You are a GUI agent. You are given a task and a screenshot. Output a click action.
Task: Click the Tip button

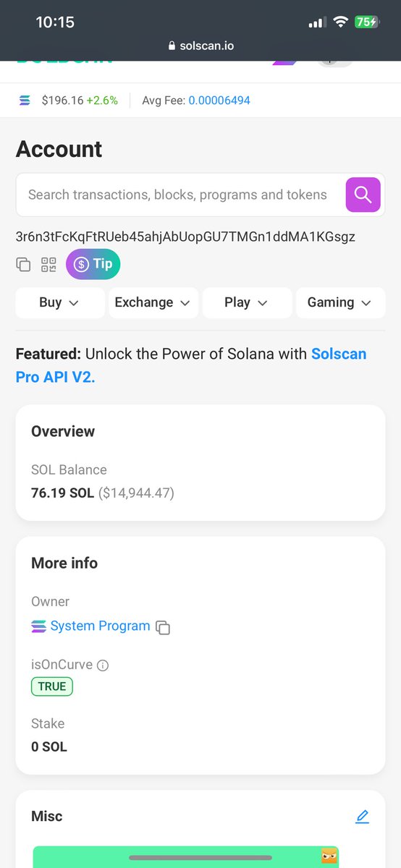click(x=93, y=264)
